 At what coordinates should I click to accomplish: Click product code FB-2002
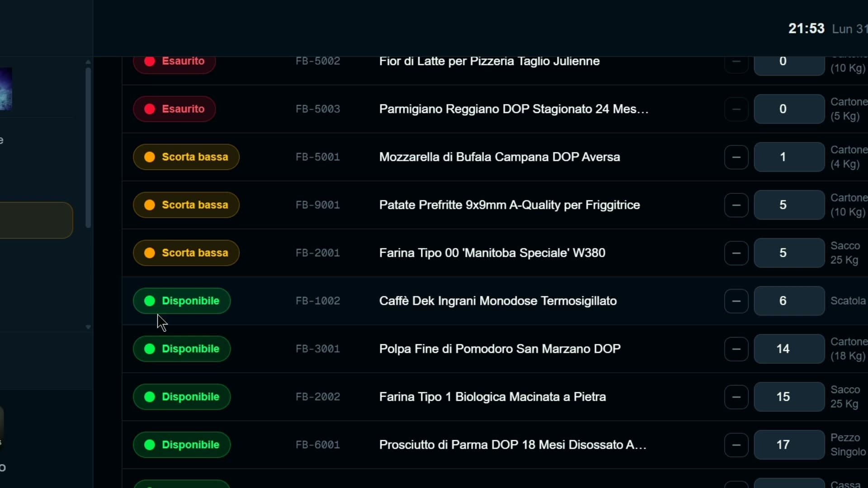(x=318, y=397)
